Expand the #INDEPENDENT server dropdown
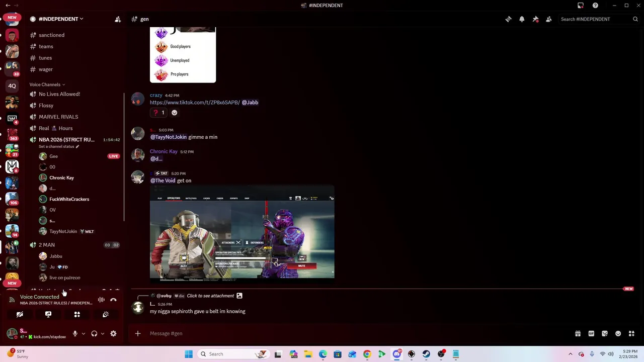Screen dimensions: 644x362 click(60, 19)
